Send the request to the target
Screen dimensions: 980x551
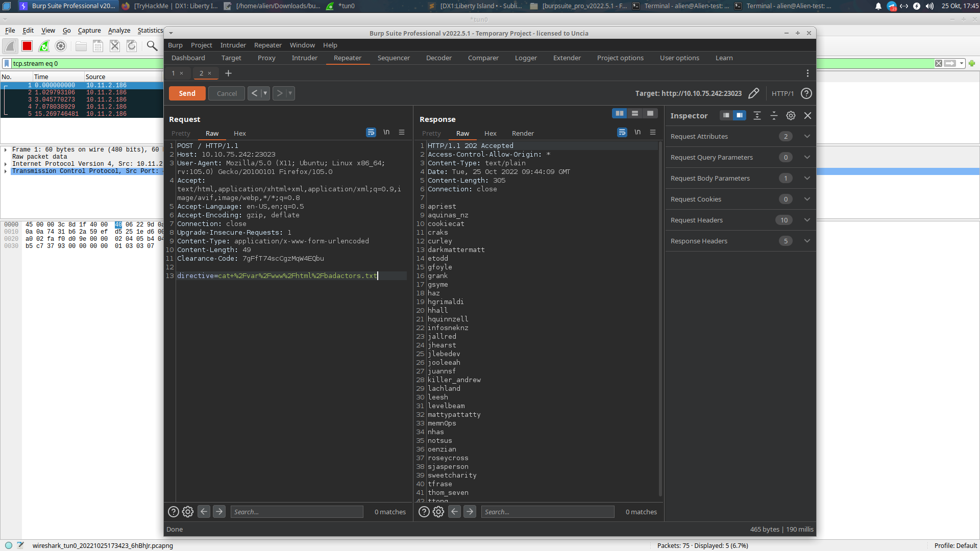point(187,93)
